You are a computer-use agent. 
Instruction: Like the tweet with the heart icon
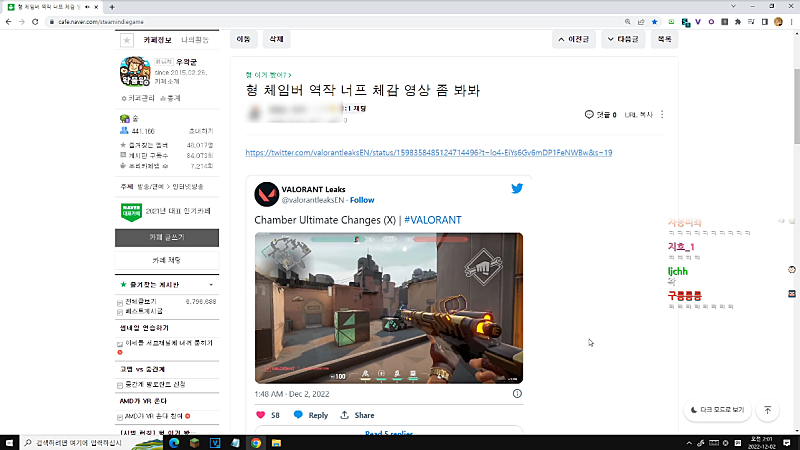[262, 415]
